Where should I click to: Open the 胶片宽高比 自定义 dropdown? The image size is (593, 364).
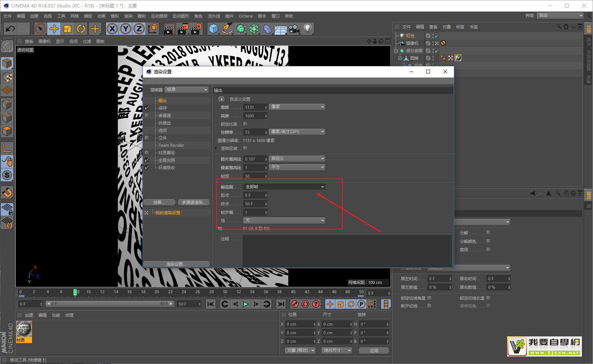(297, 159)
